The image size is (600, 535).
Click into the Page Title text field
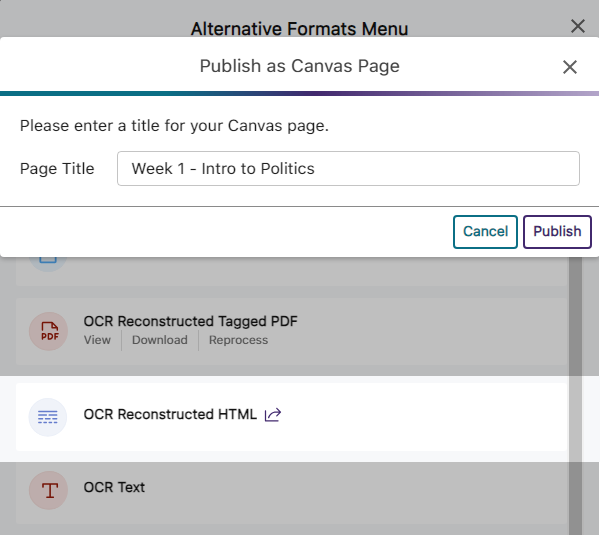coord(348,169)
